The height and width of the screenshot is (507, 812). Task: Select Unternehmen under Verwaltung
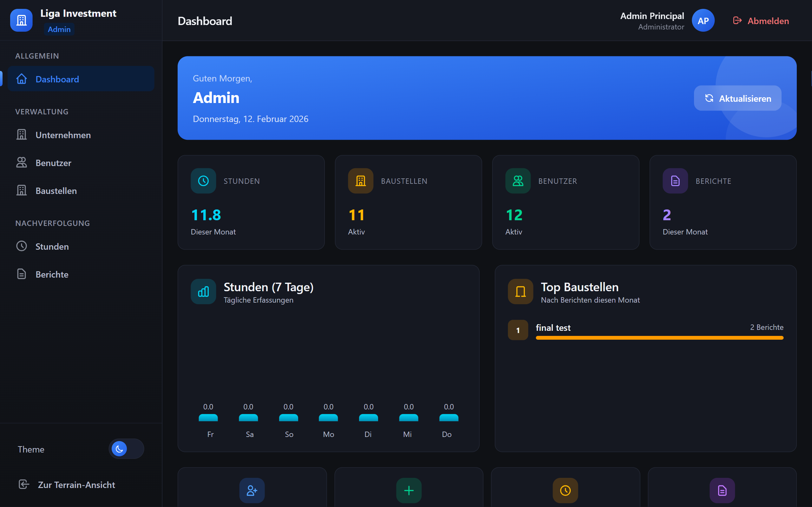coord(63,135)
